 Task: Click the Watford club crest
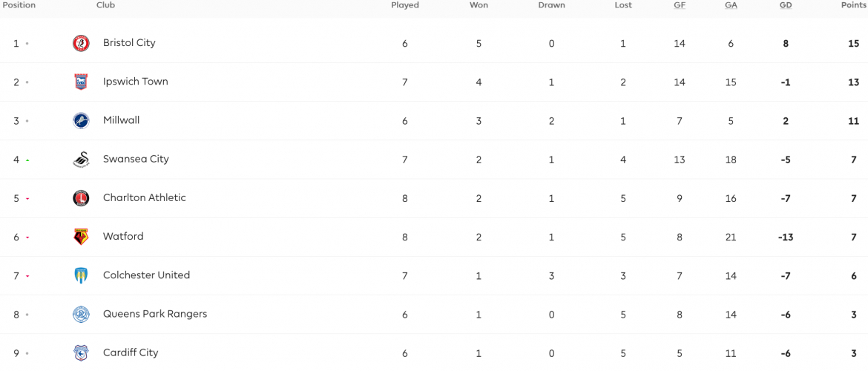[x=82, y=237]
